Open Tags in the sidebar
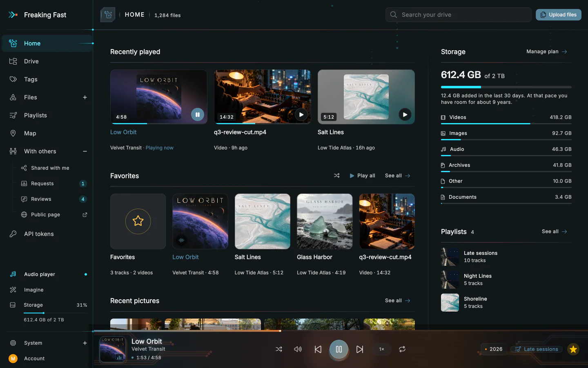 [47, 79]
